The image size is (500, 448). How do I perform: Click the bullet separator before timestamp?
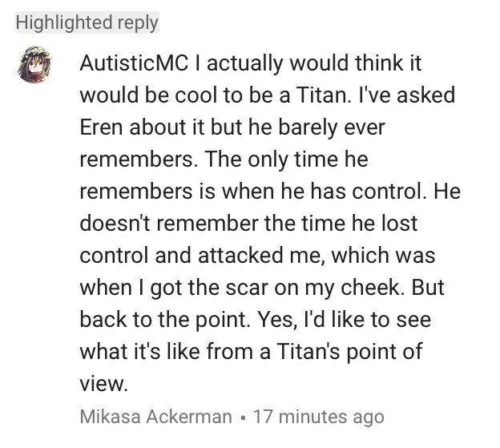point(243,417)
